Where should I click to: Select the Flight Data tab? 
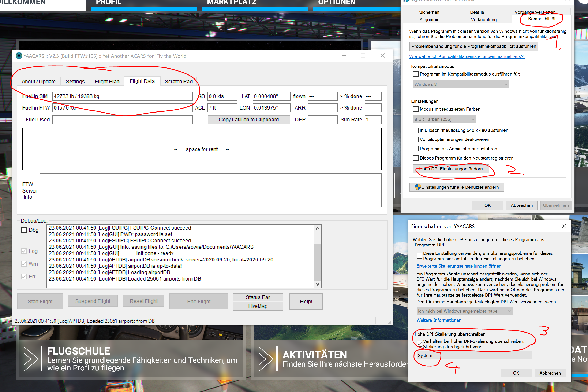(142, 81)
